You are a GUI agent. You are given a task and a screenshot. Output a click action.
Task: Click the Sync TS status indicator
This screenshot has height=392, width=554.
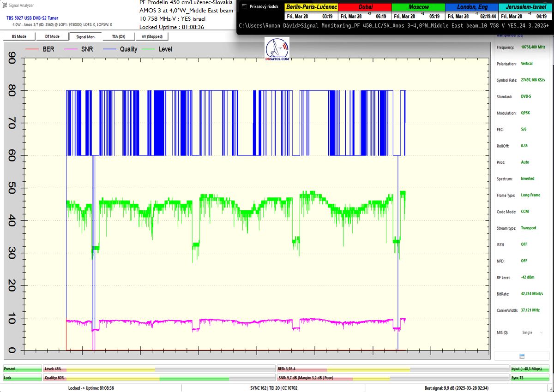530,378
